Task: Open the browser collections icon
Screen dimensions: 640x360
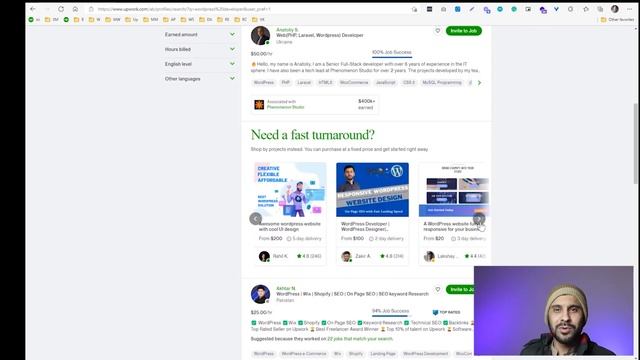Action: tap(600, 9)
